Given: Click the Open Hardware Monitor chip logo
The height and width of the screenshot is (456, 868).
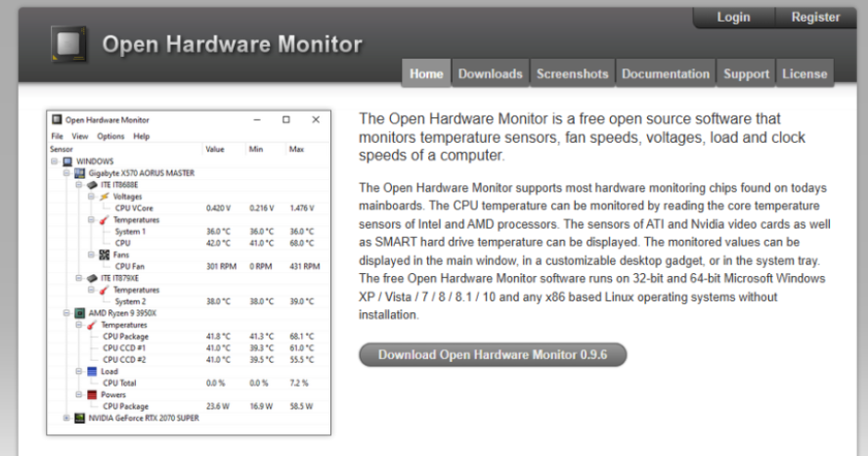Looking at the screenshot, I should (x=68, y=43).
